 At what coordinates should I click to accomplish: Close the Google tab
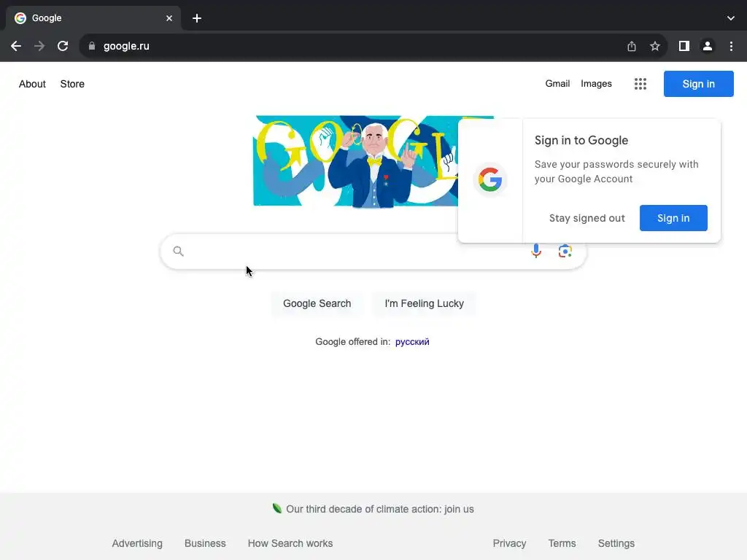coord(169,18)
